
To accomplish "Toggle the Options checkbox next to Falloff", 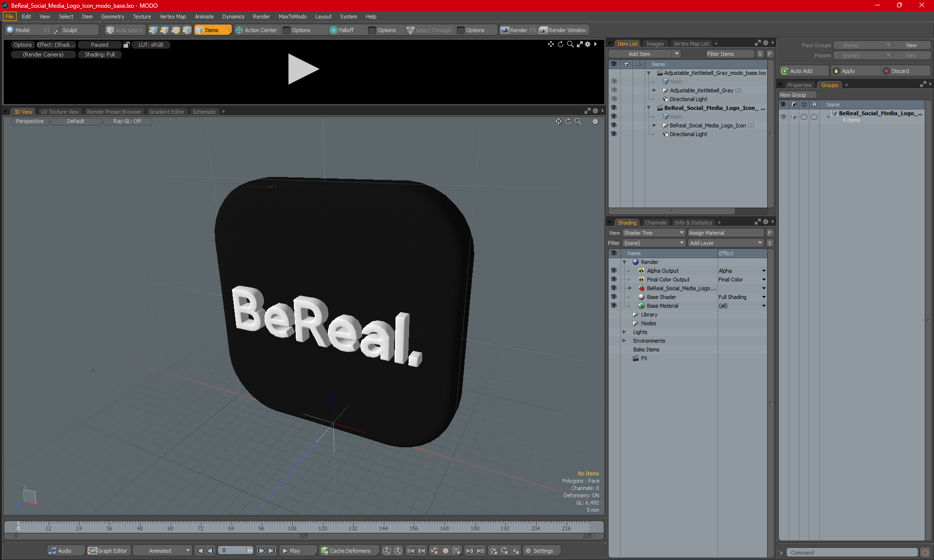I will click(372, 30).
